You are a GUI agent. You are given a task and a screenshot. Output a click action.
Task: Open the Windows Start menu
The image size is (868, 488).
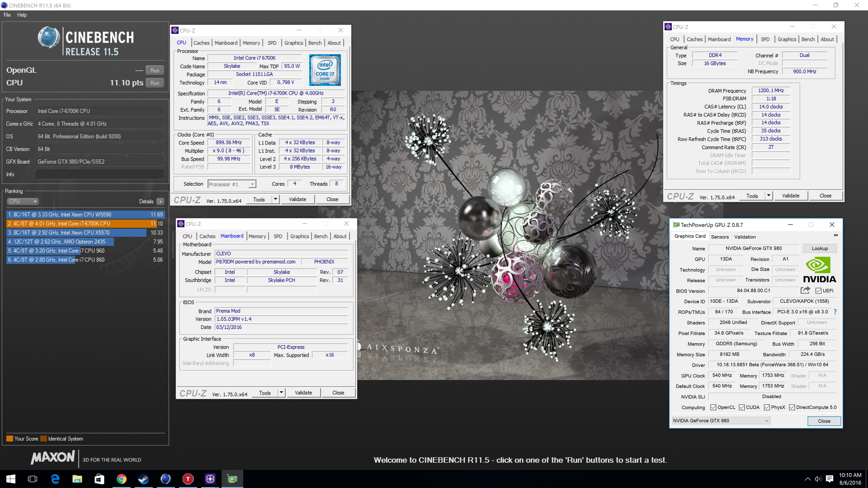(x=10, y=479)
